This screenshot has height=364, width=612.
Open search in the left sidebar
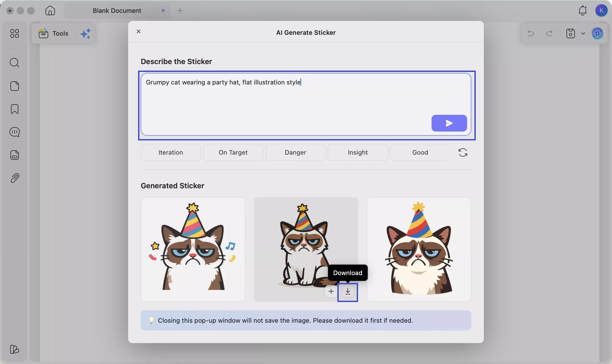pyautogui.click(x=15, y=63)
